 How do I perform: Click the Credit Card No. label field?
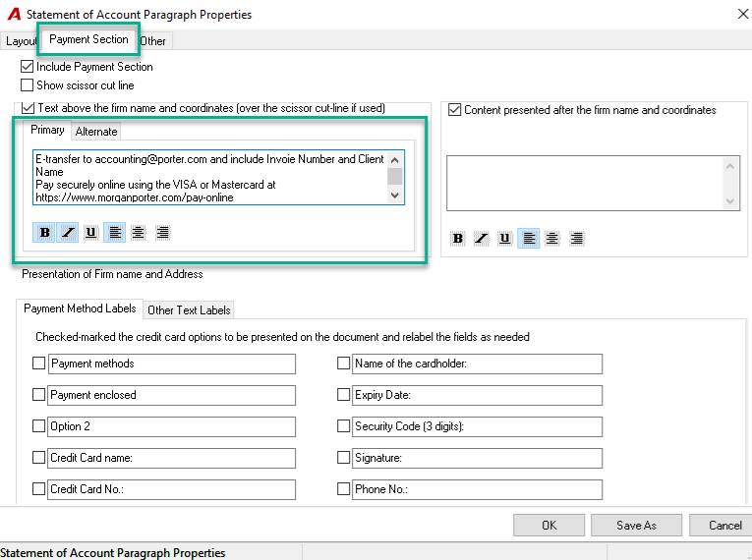[172, 489]
